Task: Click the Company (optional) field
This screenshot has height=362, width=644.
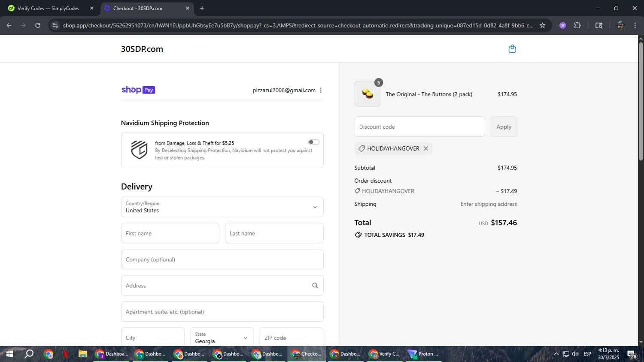Action: pos(222,259)
